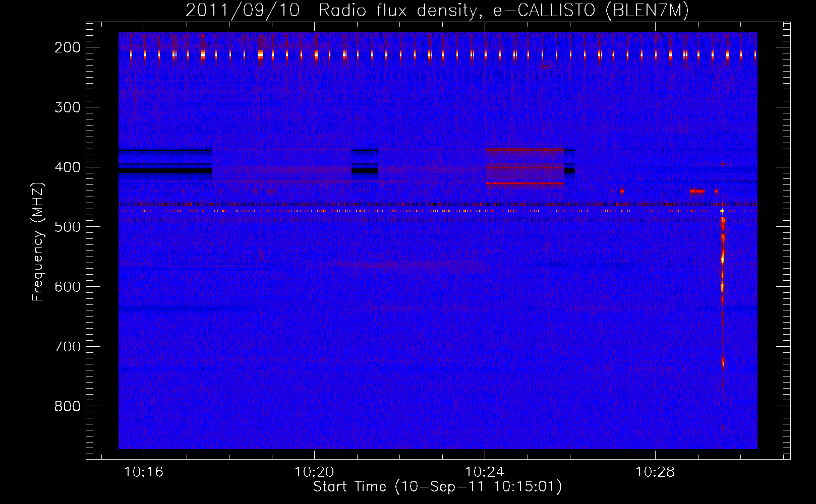Click the 200 frequency tick label
Image resolution: width=816 pixels, height=504 pixels.
68,47
